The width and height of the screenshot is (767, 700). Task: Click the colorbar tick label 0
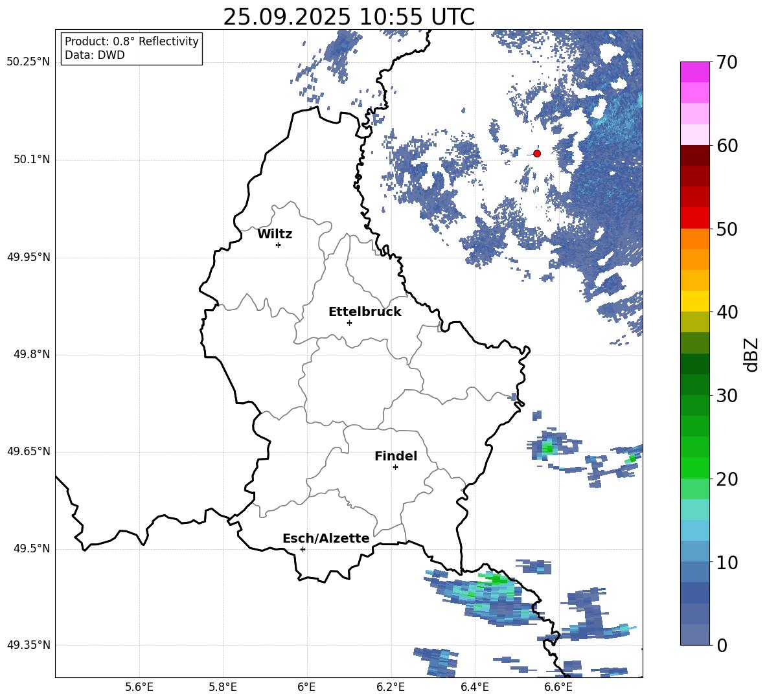(722, 645)
